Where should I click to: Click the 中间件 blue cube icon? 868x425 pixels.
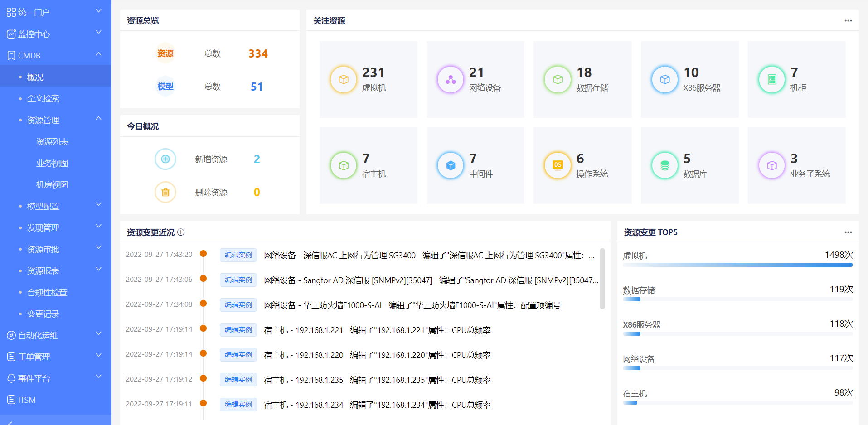click(x=451, y=165)
